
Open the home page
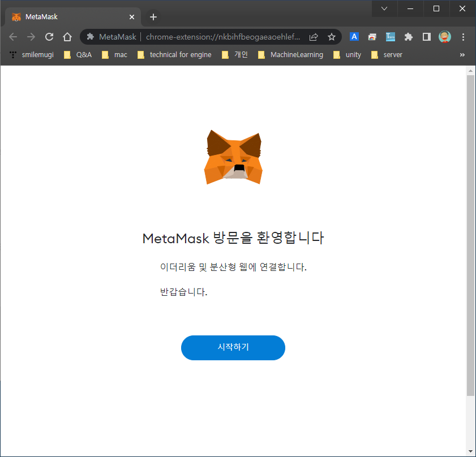67,37
